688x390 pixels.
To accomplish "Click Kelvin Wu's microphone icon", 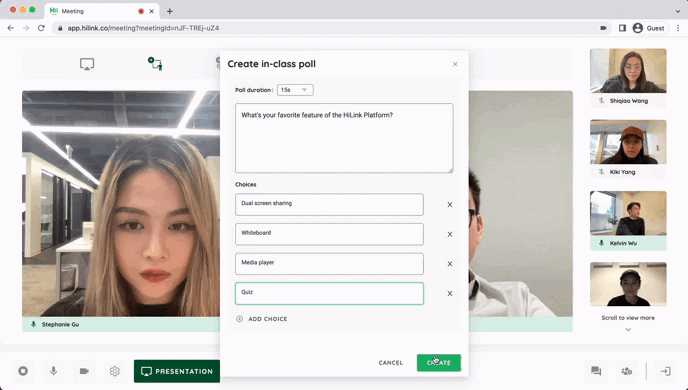I will [601, 243].
